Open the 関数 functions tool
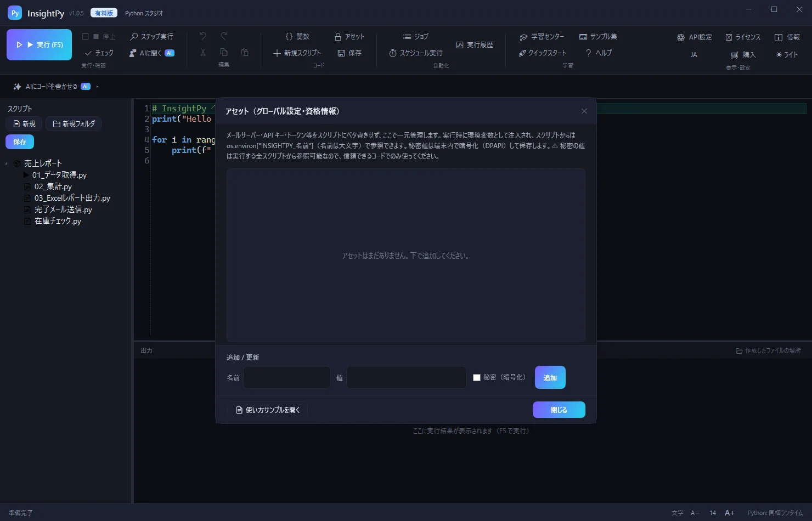Viewport: 812px width, 521px height. [297, 37]
